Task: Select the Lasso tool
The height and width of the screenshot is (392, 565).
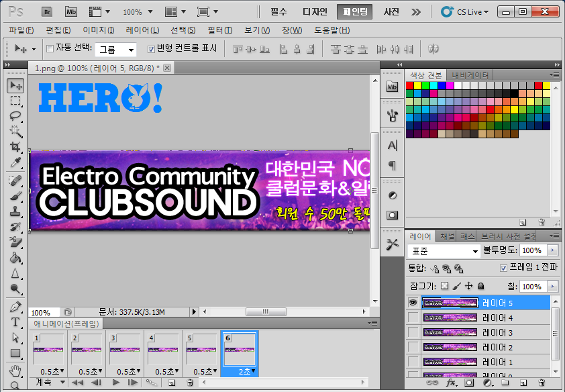Action: tap(15, 116)
